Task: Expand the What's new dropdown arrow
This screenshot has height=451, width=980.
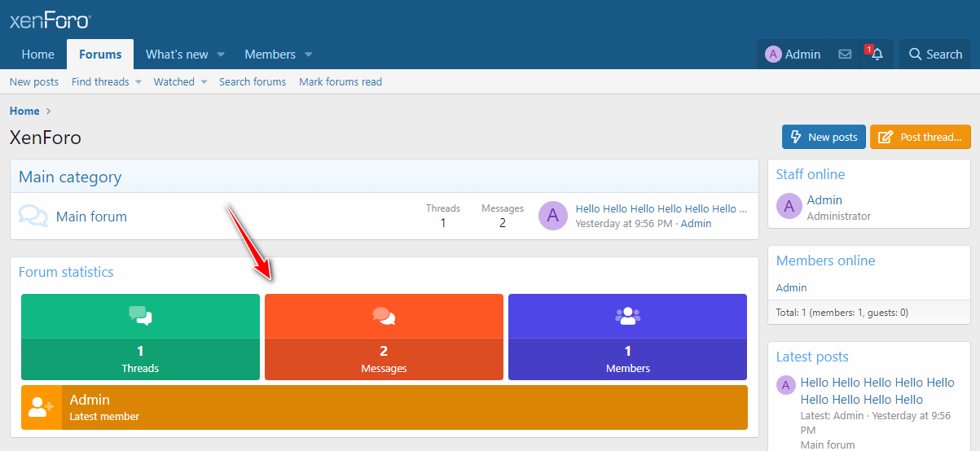Action: click(221, 55)
